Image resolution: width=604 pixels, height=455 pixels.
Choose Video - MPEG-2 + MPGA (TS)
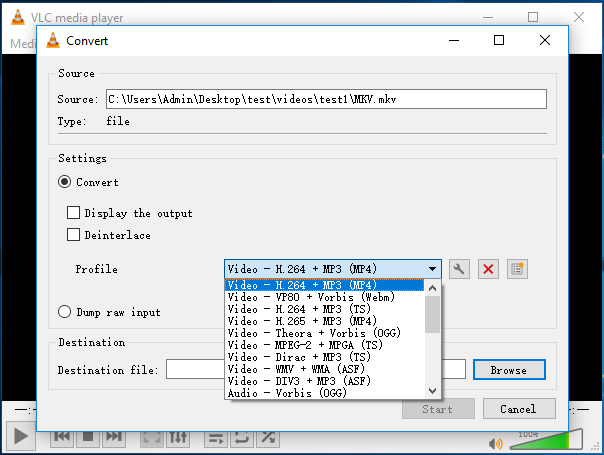coord(324,344)
